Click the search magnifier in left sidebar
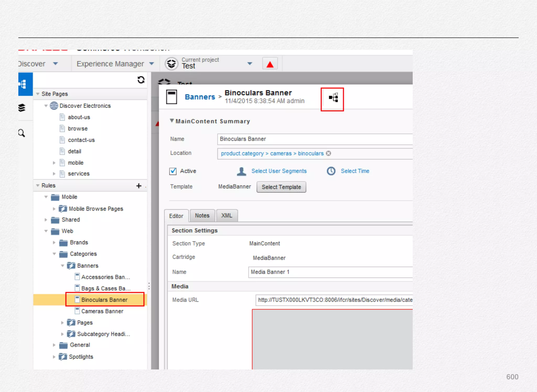Image resolution: width=537 pixels, height=392 pixels. (22, 133)
